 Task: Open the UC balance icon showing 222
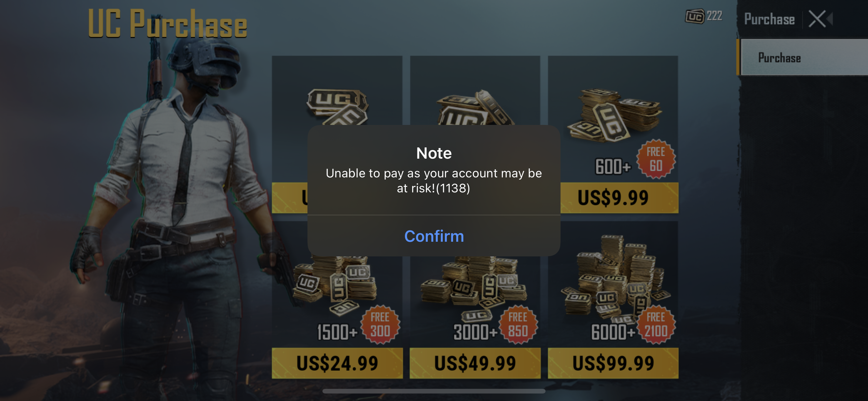[704, 16]
